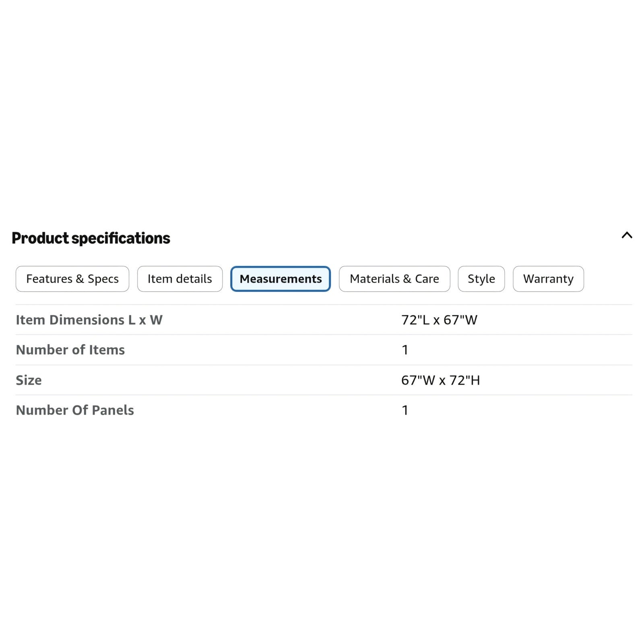The height and width of the screenshot is (644, 644).
Task: Click the word details in Item details
Action: tap(194, 279)
